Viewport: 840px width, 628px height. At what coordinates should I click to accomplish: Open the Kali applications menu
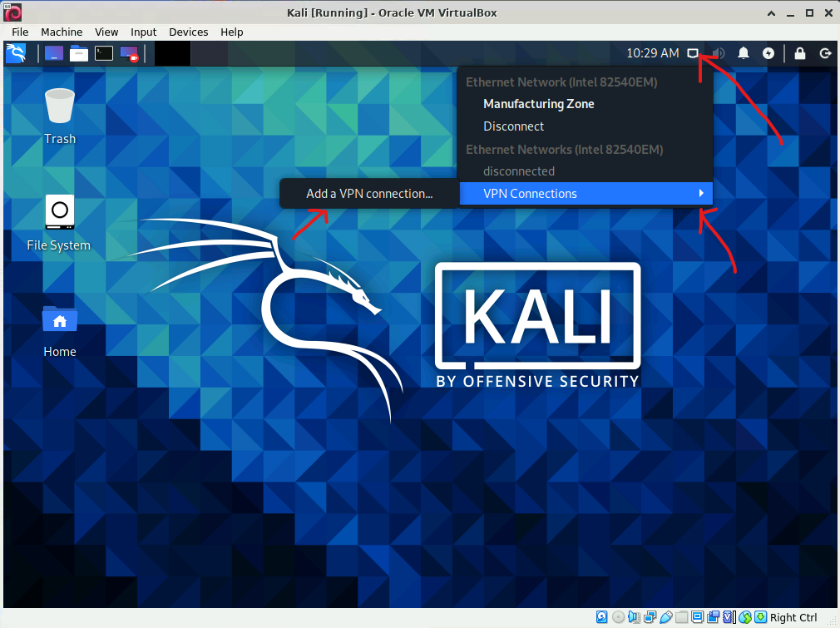pyautogui.click(x=16, y=53)
